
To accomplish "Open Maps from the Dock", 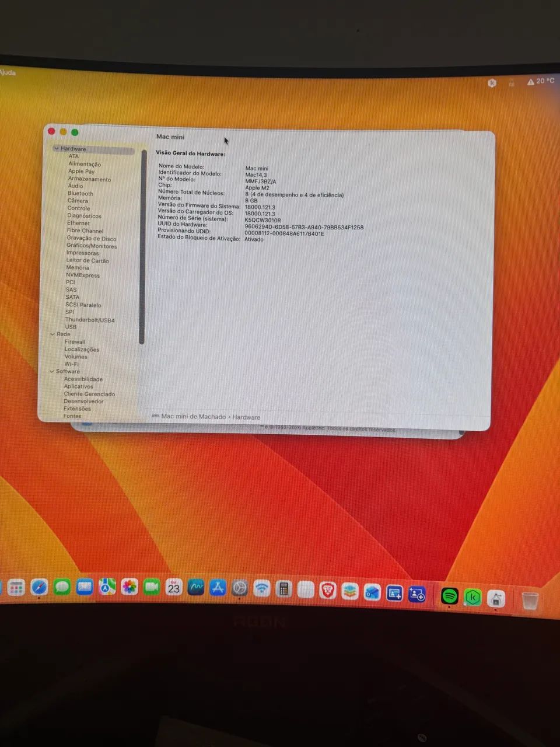I will click(107, 587).
